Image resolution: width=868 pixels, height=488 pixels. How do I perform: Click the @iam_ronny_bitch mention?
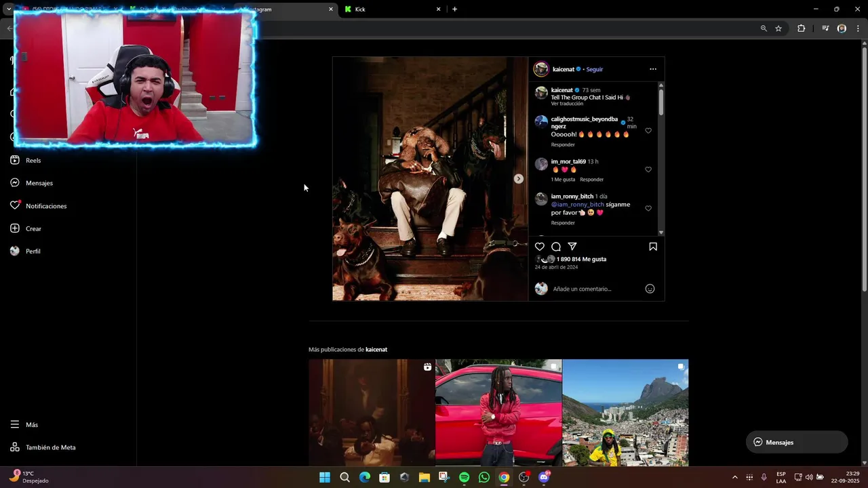[x=578, y=205]
